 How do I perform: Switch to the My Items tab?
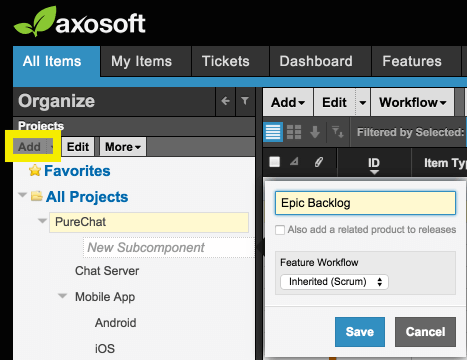click(146, 62)
